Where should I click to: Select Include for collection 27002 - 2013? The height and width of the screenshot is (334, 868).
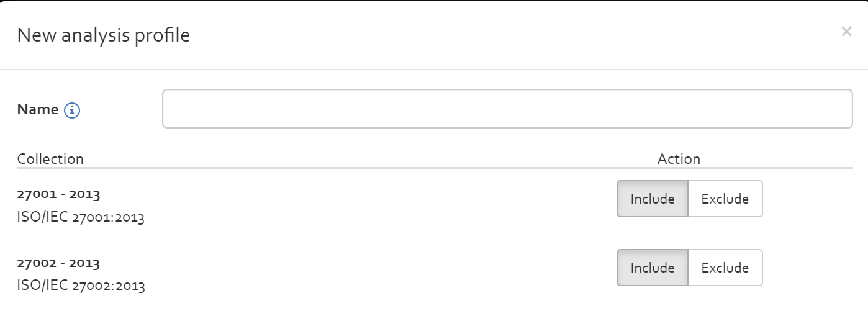click(652, 268)
